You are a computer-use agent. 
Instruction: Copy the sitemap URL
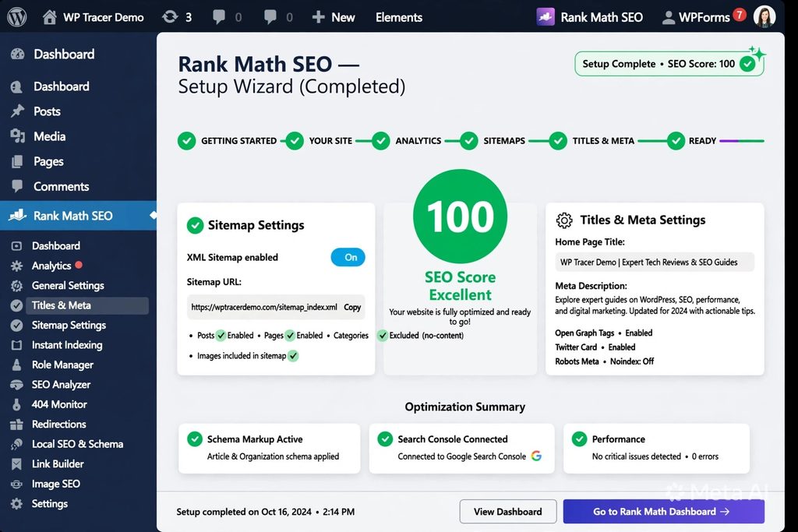[x=352, y=307]
